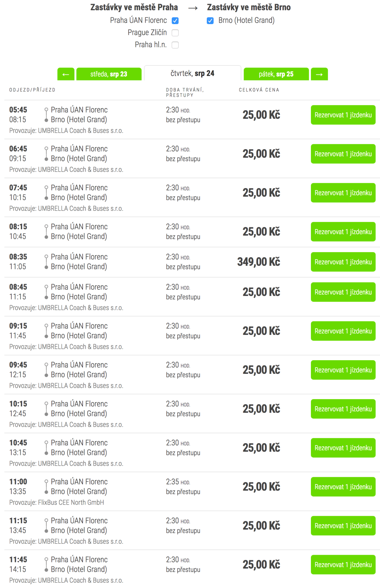Reserve the 349,00 Kč ticket at 08:35
Screen dimensions: 380x588
[x=343, y=262]
